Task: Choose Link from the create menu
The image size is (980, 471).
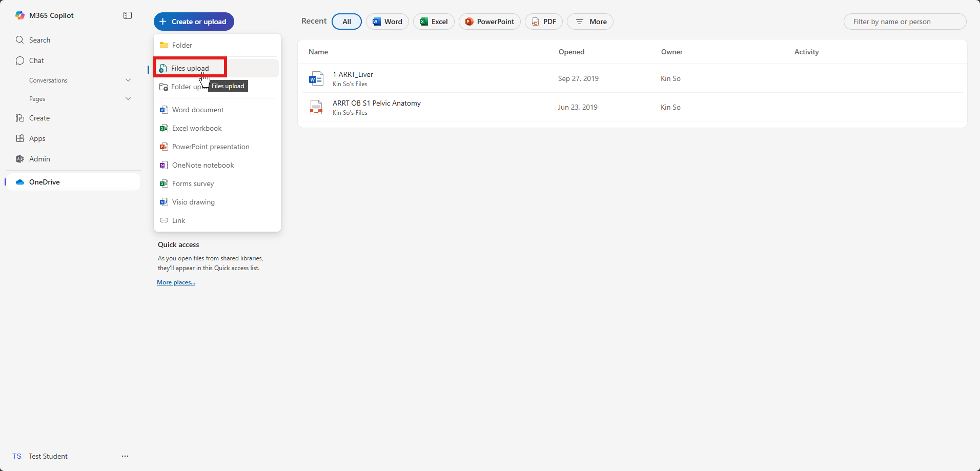Action: tap(217, 220)
